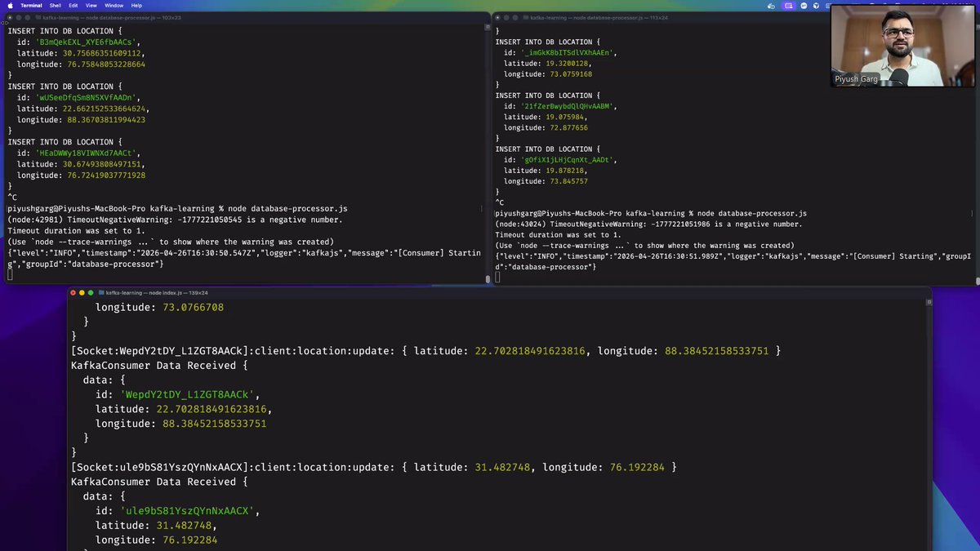Click the right database-processor window scrollbar thumb
Image resolution: width=980 pixels, height=551 pixels.
[x=977, y=279]
